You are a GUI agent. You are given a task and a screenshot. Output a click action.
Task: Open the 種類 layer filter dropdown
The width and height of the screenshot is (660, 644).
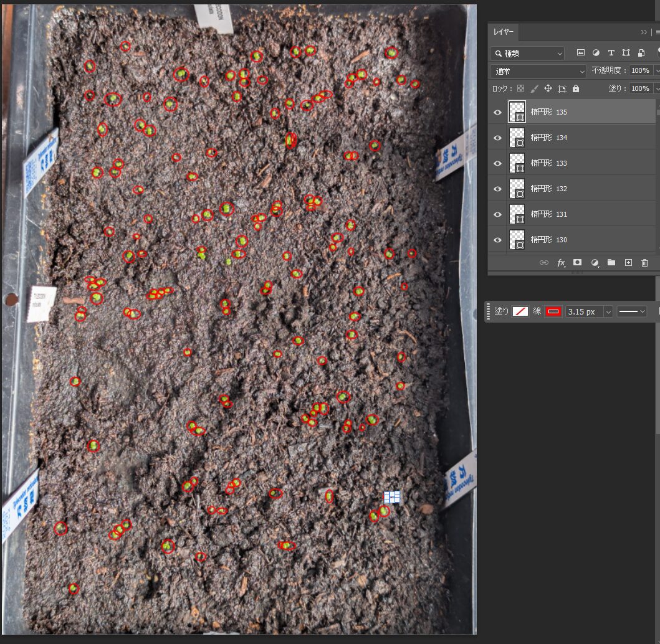pos(527,54)
